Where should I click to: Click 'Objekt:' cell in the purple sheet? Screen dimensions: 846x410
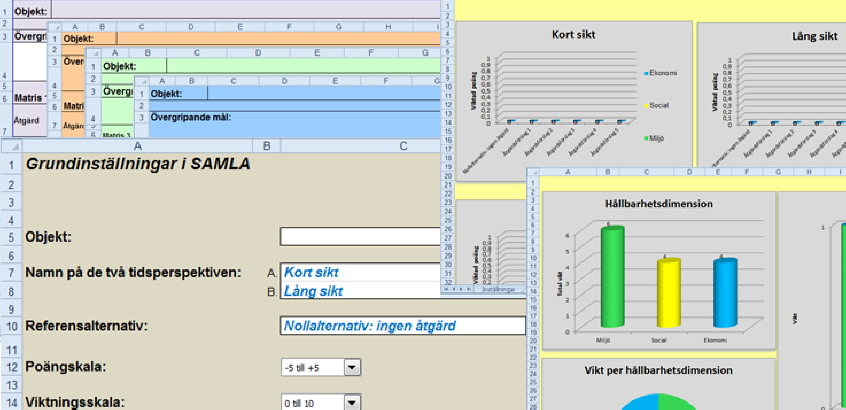click(31, 11)
